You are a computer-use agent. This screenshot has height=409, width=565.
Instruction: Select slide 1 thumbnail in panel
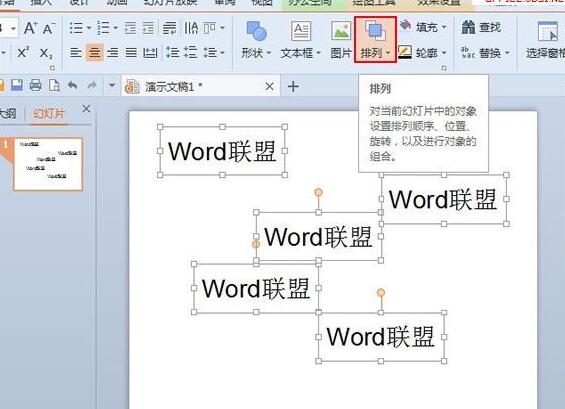pyautogui.click(x=48, y=164)
